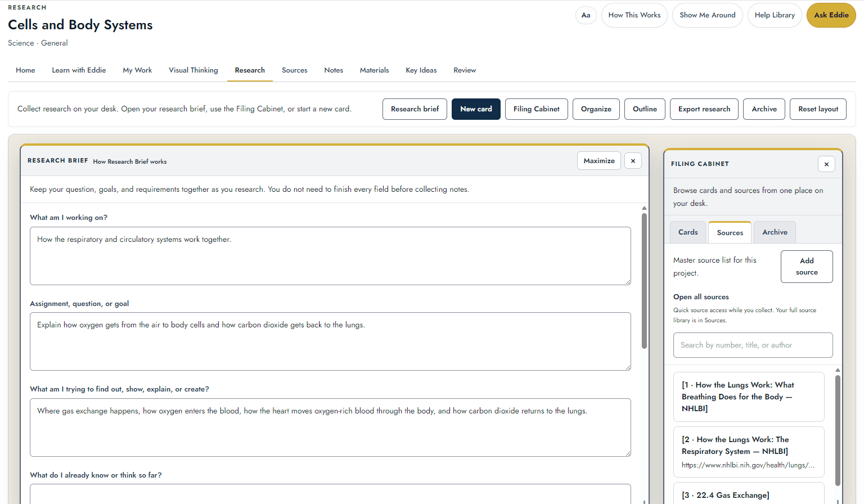Switch to the Materials tab

375,70
